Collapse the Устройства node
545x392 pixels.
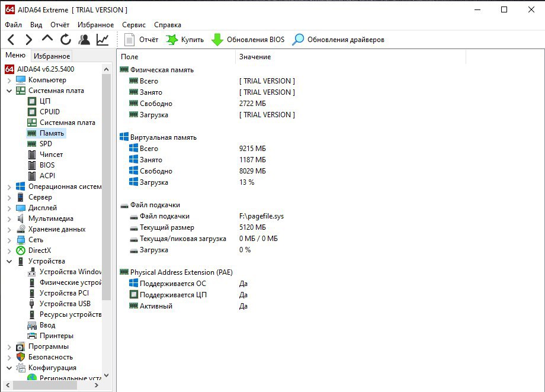(9, 261)
